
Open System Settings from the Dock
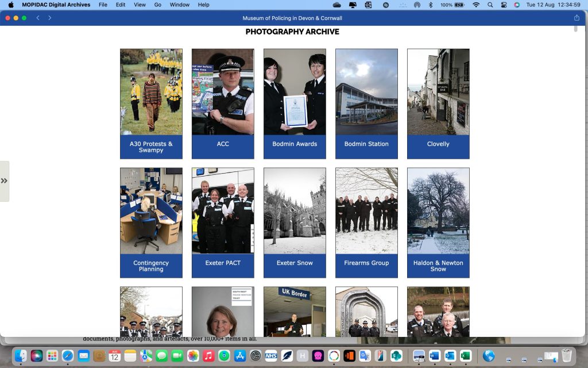click(256, 355)
